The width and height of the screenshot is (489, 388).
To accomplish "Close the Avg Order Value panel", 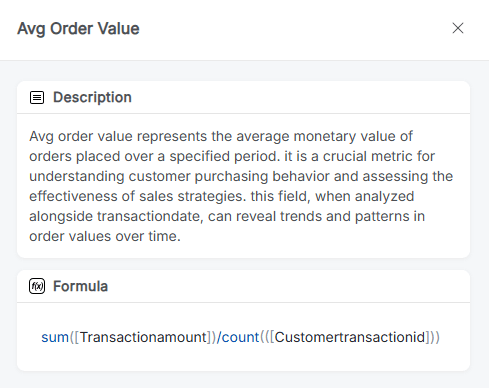I will tap(458, 28).
